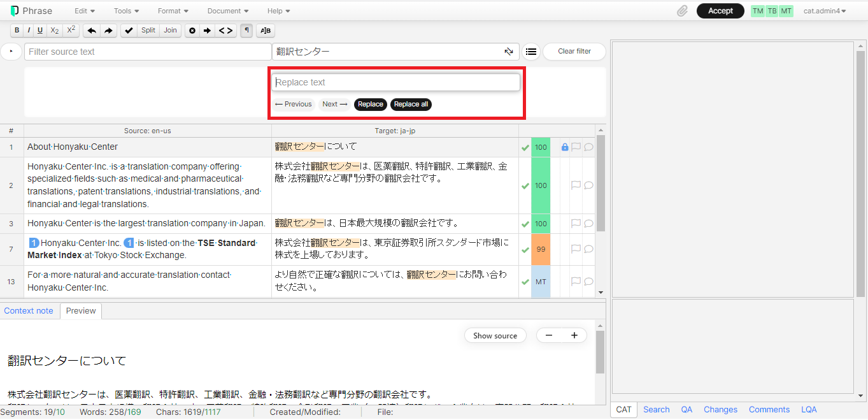
Task: Switch to the Context note tab
Action: 29,311
